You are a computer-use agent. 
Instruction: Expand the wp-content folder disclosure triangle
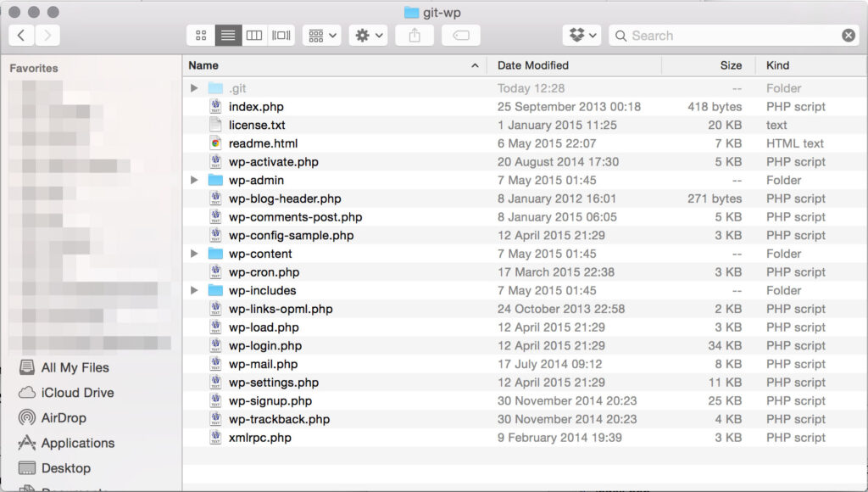click(194, 254)
